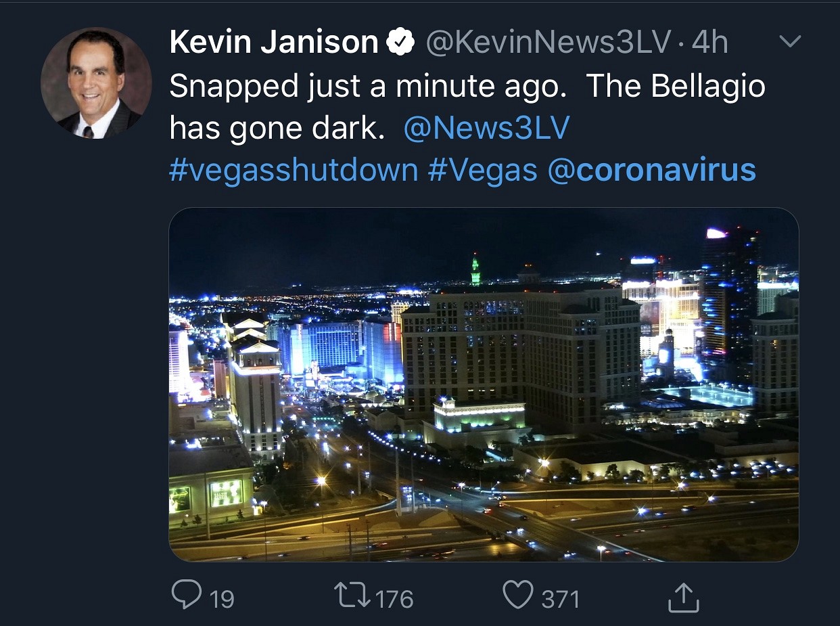Open the @News3LV mention link
The height and width of the screenshot is (626, 840).
(x=486, y=128)
